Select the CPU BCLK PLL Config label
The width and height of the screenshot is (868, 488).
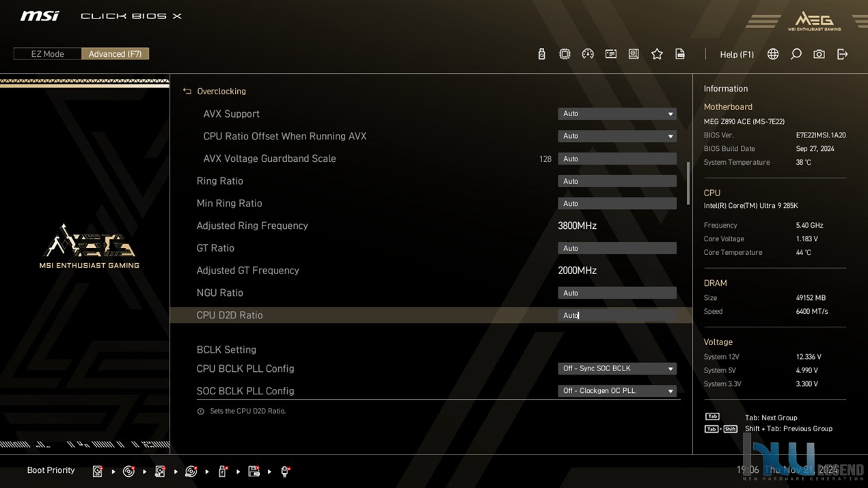click(245, 369)
